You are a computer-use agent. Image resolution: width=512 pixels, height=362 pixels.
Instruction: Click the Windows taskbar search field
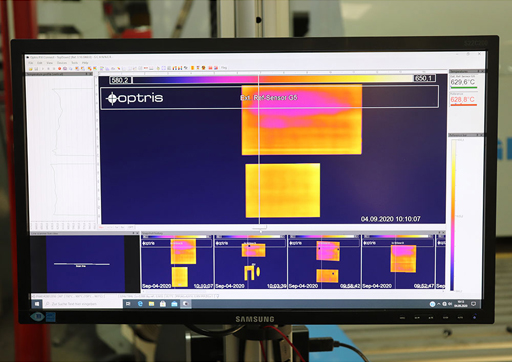click(82, 304)
